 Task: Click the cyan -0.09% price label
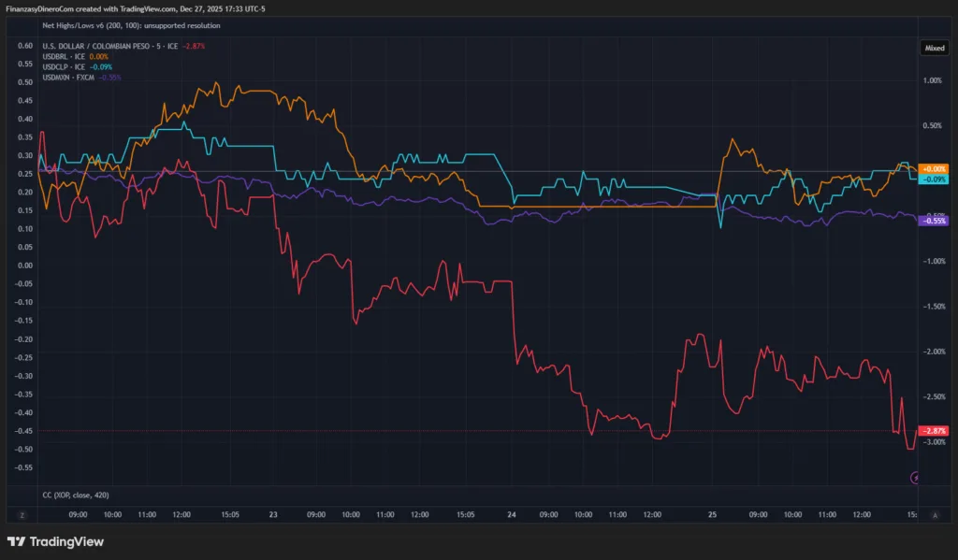[934, 179]
